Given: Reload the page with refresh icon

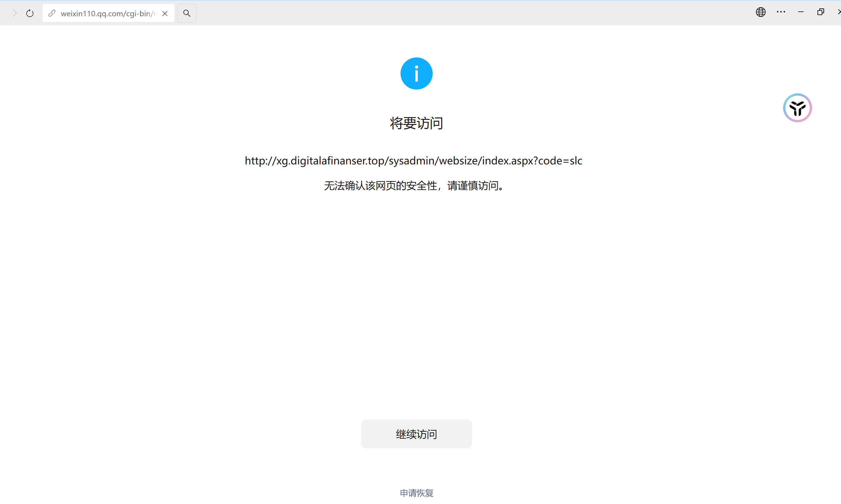Looking at the screenshot, I should pos(30,13).
